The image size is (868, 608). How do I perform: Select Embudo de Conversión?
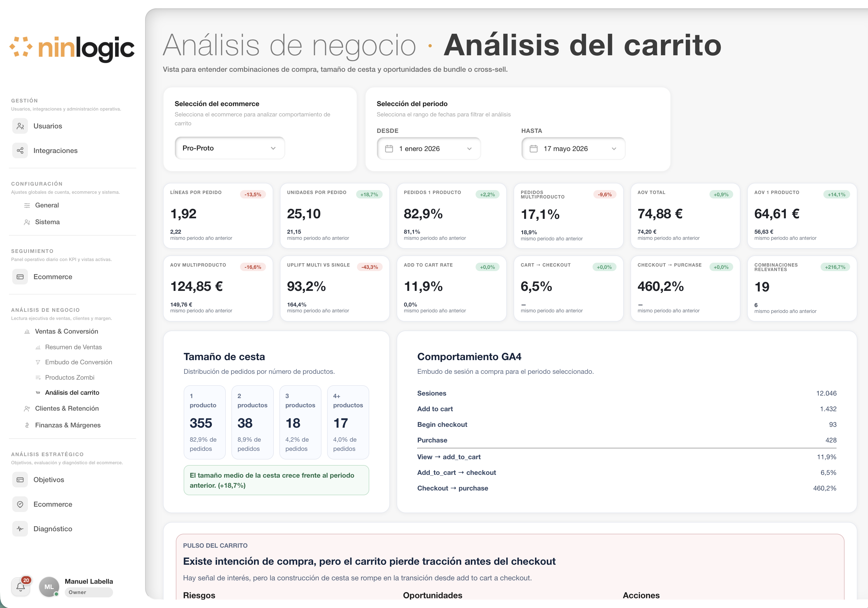coord(79,362)
